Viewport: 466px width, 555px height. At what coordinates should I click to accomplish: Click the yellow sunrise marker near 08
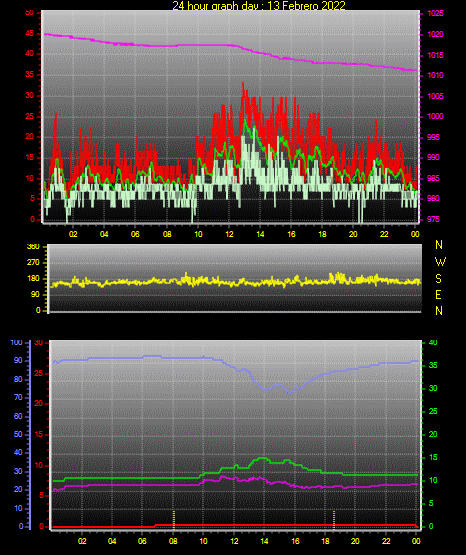(174, 519)
